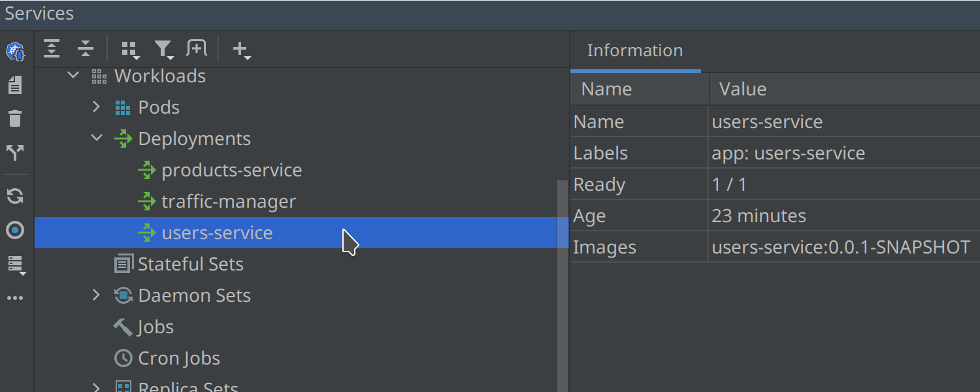
Task: Expand the Pods node chevron
Action: [97, 106]
